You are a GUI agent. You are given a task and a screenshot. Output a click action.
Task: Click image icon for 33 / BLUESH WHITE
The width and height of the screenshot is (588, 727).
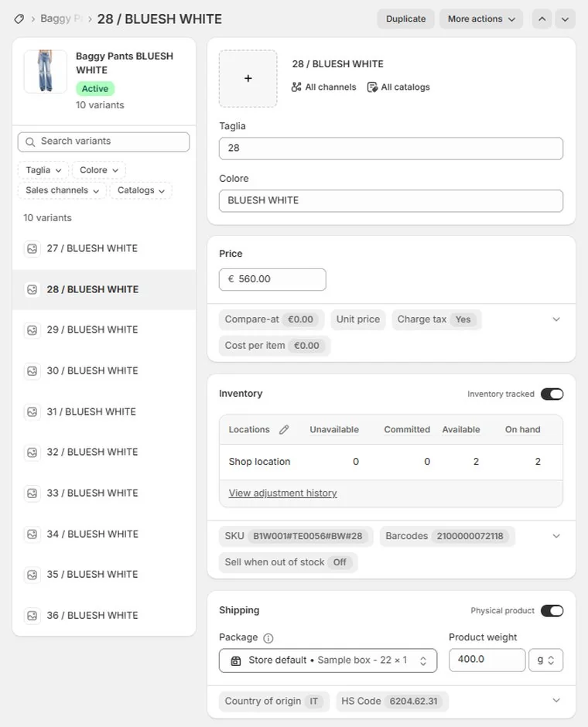click(32, 493)
